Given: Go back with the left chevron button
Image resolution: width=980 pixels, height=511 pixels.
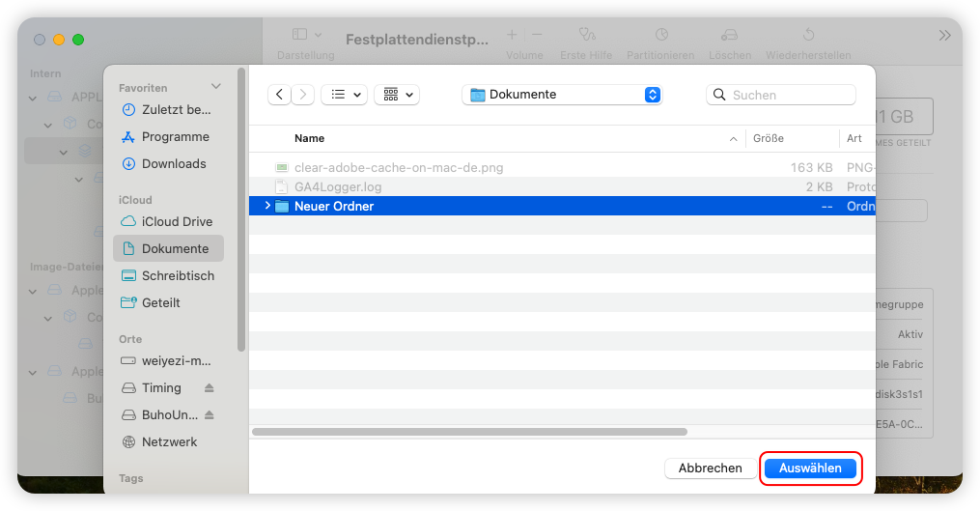Looking at the screenshot, I should (x=279, y=95).
